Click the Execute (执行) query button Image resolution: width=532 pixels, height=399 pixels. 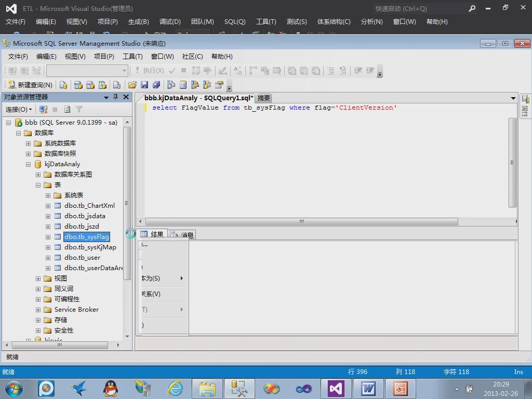150,71
